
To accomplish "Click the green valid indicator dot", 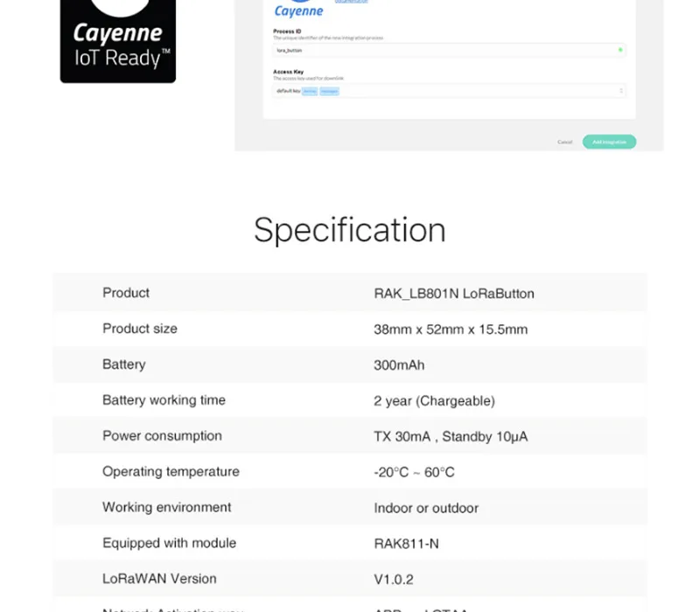I will pyautogui.click(x=620, y=50).
